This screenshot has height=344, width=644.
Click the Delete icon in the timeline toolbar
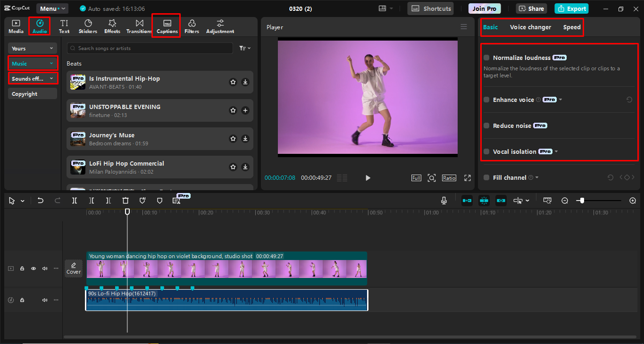point(125,201)
